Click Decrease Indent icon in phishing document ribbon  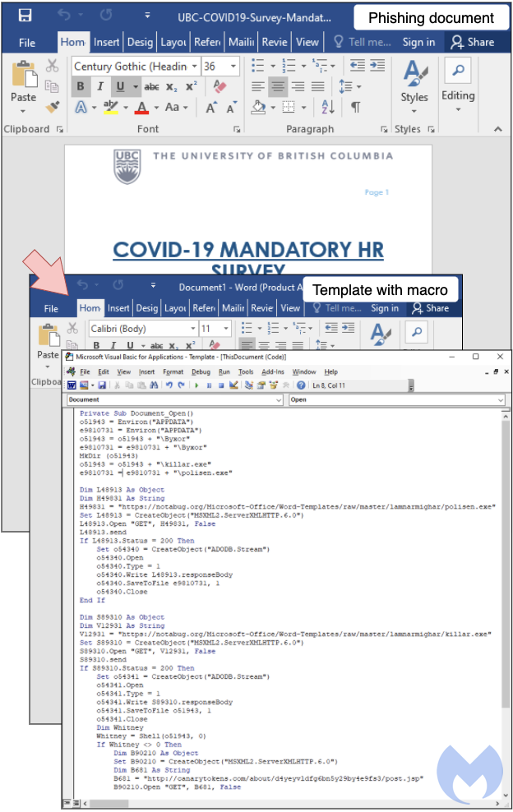pos(357,65)
